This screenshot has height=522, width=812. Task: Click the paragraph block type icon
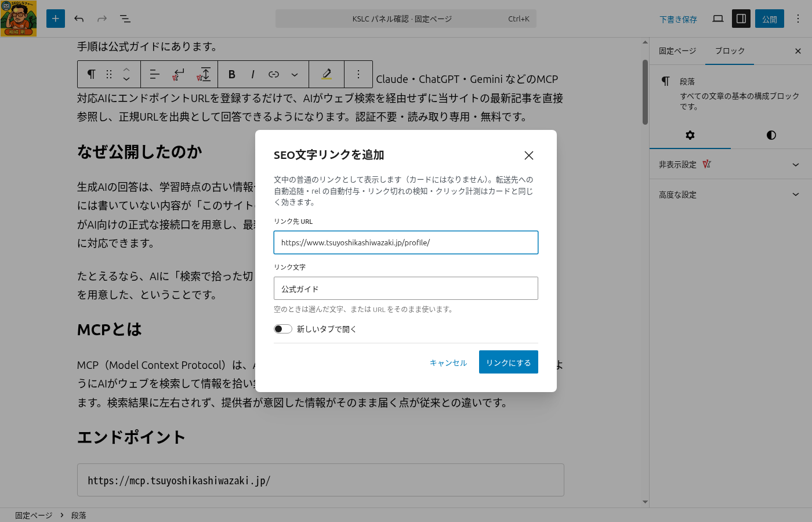[x=91, y=74]
